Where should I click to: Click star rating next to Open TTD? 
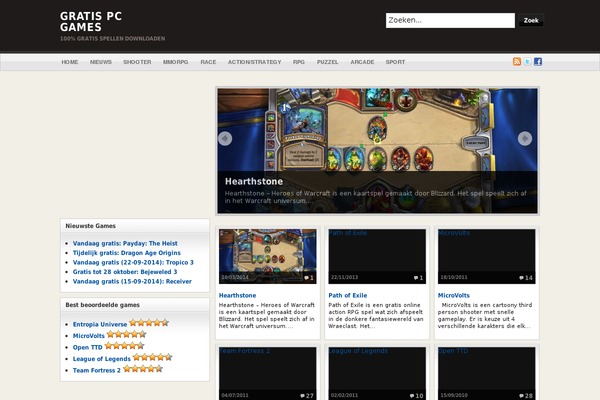[x=124, y=346]
